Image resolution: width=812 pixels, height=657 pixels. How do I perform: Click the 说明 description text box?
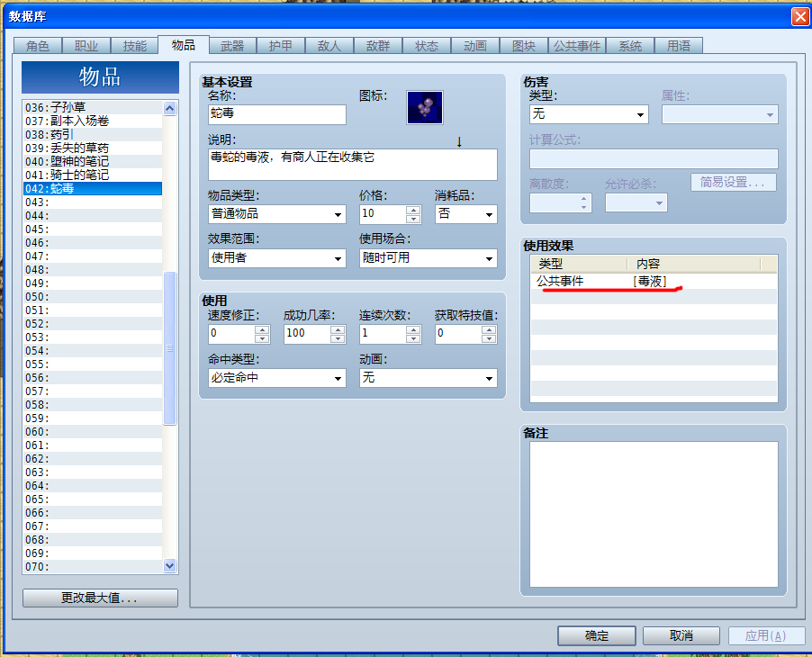coord(353,165)
